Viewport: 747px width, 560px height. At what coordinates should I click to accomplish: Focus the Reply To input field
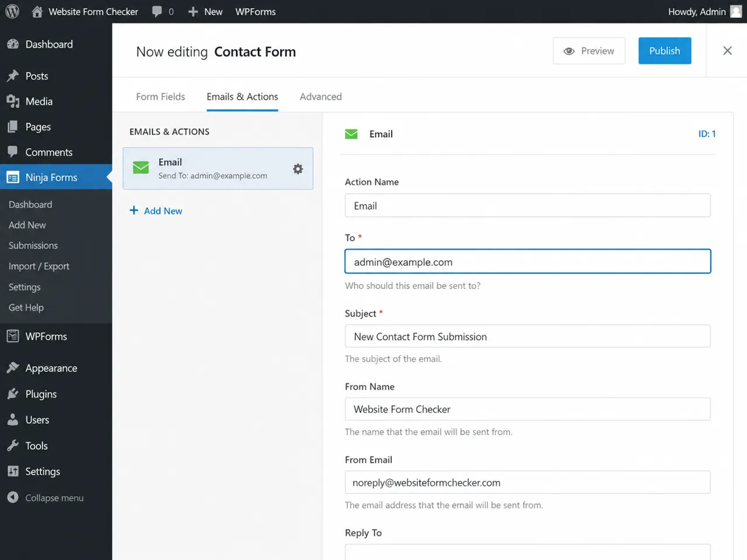pos(528,552)
